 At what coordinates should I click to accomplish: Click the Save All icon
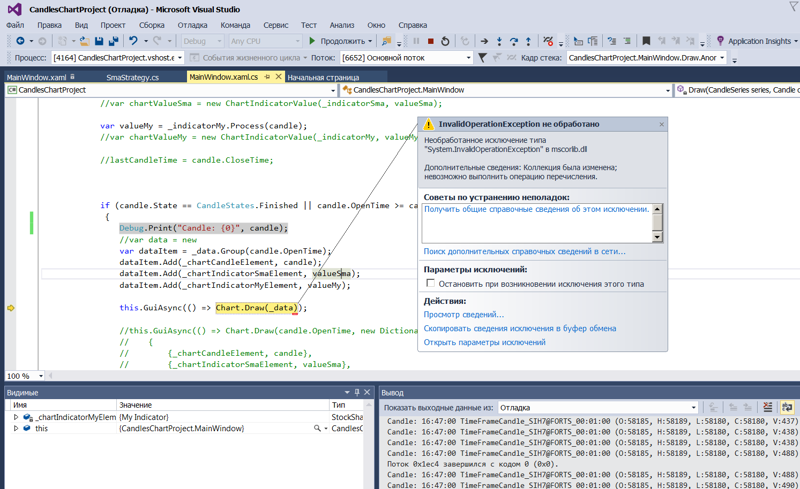(113, 41)
